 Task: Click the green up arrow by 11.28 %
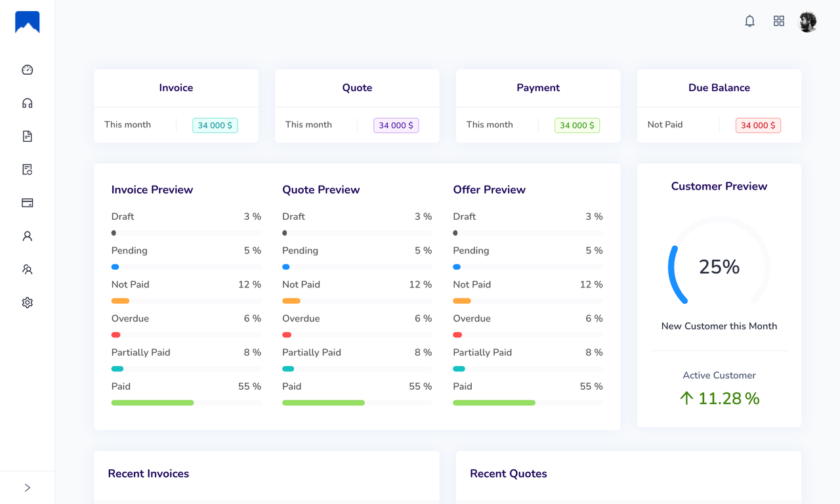coord(686,398)
